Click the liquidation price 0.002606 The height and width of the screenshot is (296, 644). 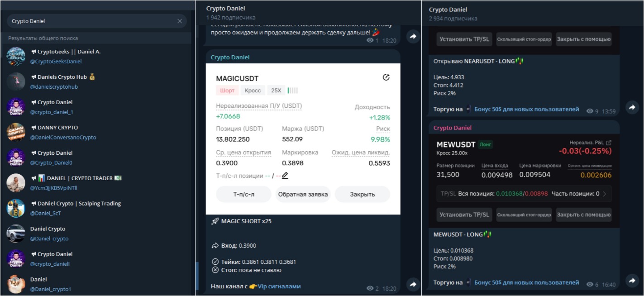pos(596,175)
